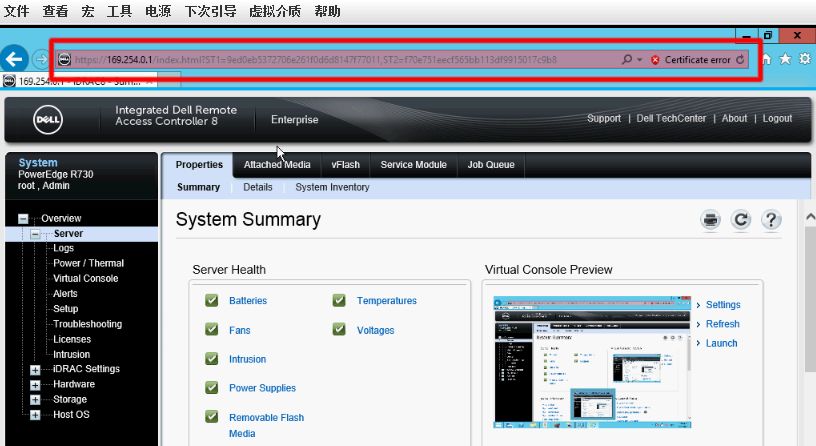Click the Virtual Console Preview thumbnail
Image resolution: width=816 pixels, height=446 pixels.
coord(592,363)
